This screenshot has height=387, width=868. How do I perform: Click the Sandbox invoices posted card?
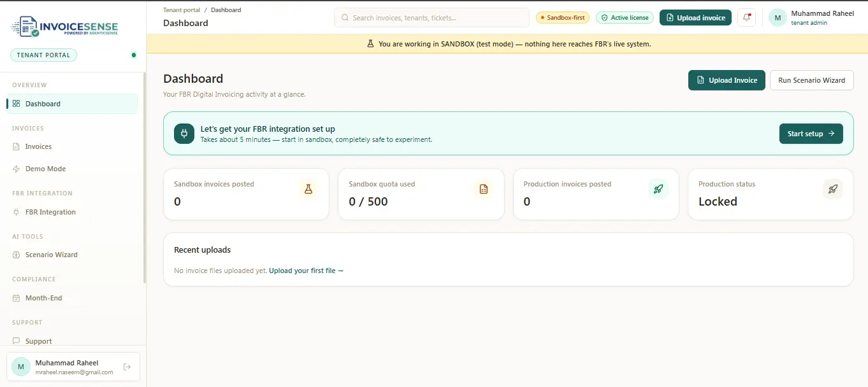(x=246, y=194)
